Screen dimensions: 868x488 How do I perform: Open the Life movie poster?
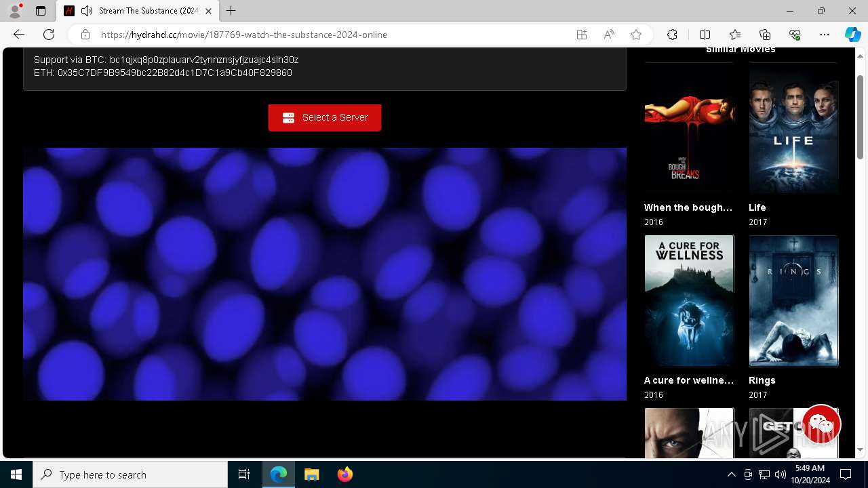[793, 129]
